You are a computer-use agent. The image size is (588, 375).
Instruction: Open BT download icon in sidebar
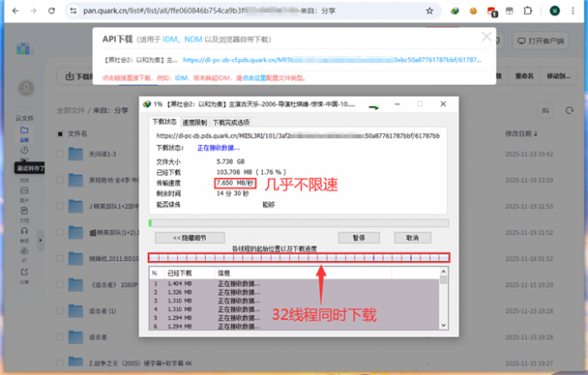click(24, 251)
